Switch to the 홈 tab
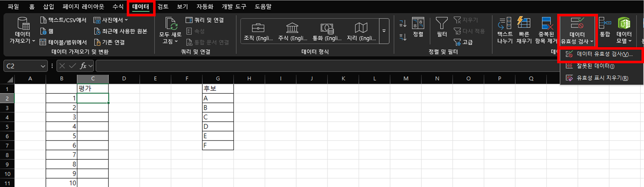Viewport: 644px width, 187px height. coord(32,6)
